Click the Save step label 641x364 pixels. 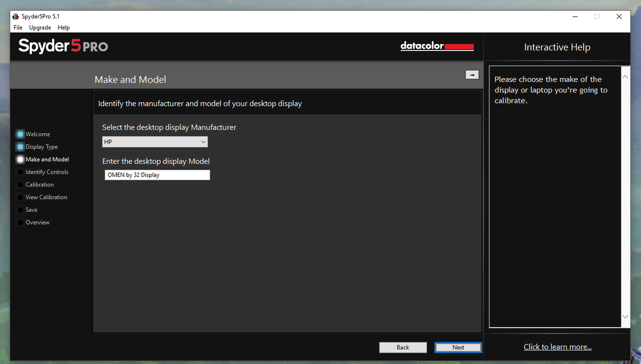pyautogui.click(x=32, y=210)
